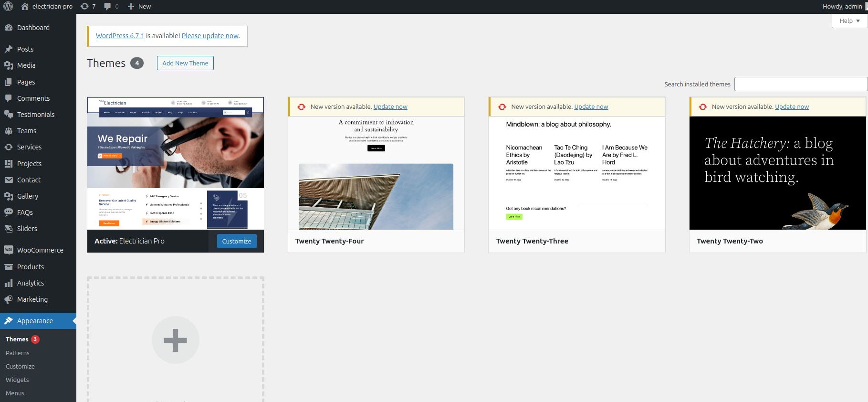Screen dimensions: 868x402
Task: Focus the Search installed themes field
Action: click(801, 84)
